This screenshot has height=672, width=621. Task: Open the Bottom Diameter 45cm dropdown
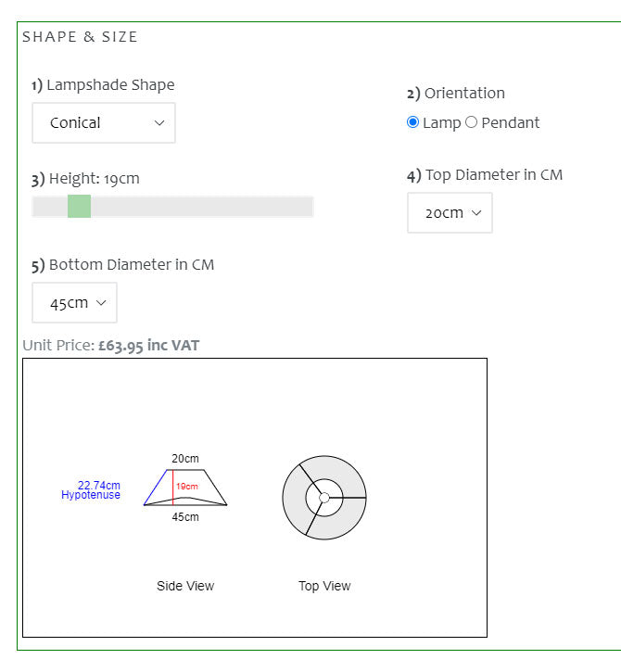pyautogui.click(x=74, y=303)
